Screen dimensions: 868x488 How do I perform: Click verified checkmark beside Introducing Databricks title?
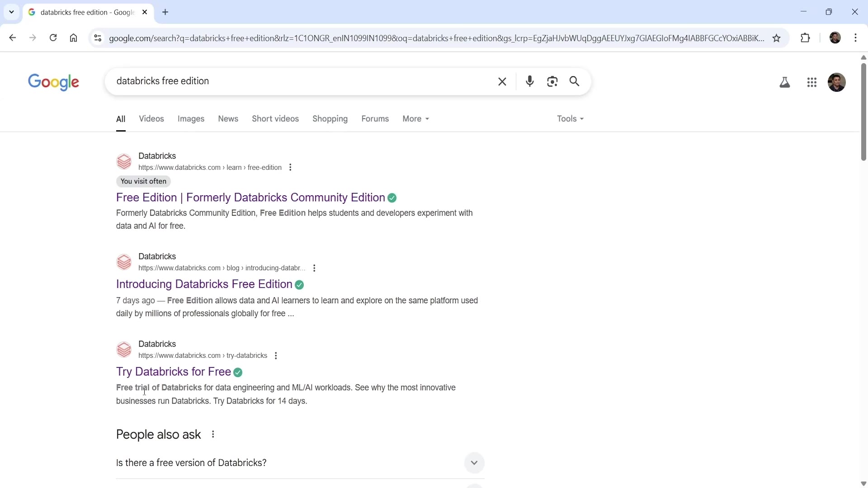[300, 286]
